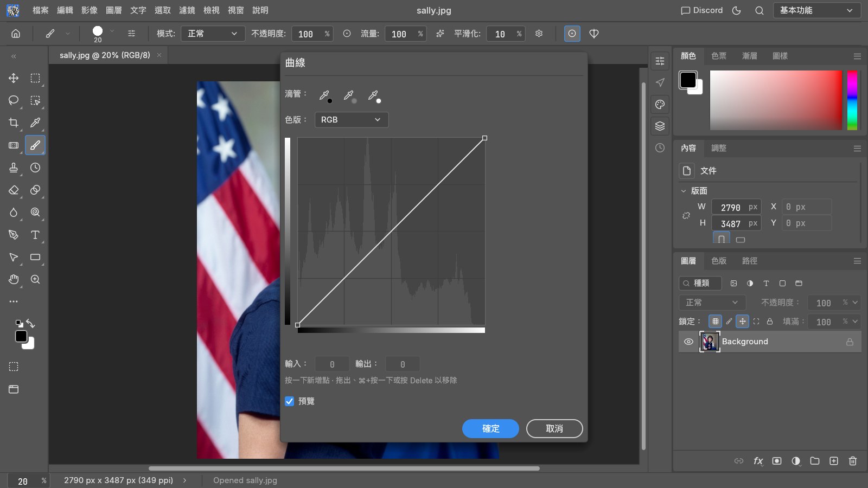Open the brush preset picker arrow
The width and height of the screenshot is (868, 488).
[112, 31]
